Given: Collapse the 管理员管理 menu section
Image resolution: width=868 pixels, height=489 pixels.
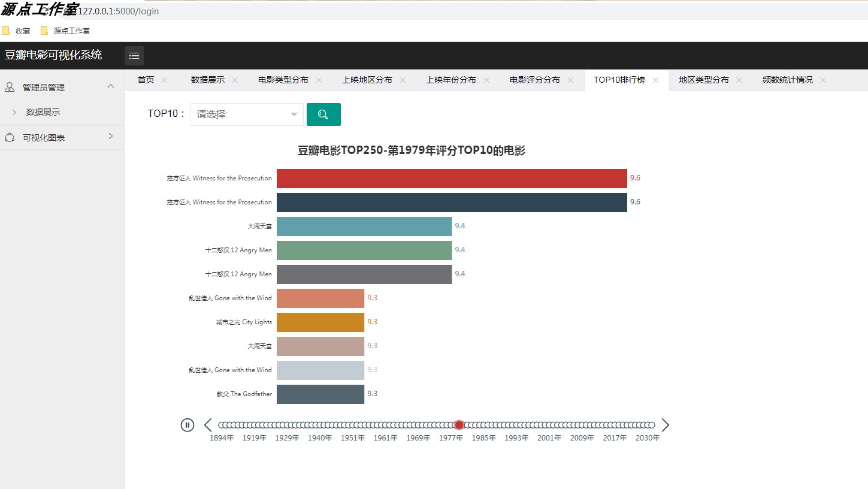Looking at the screenshot, I should pyautogui.click(x=110, y=87).
